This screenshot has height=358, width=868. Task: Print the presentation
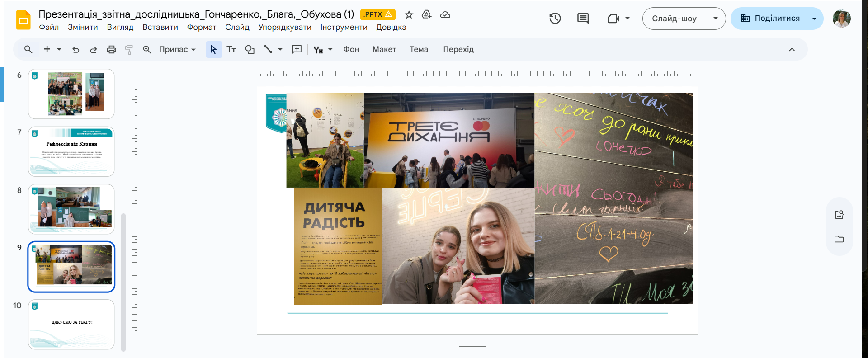coord(111,50)
